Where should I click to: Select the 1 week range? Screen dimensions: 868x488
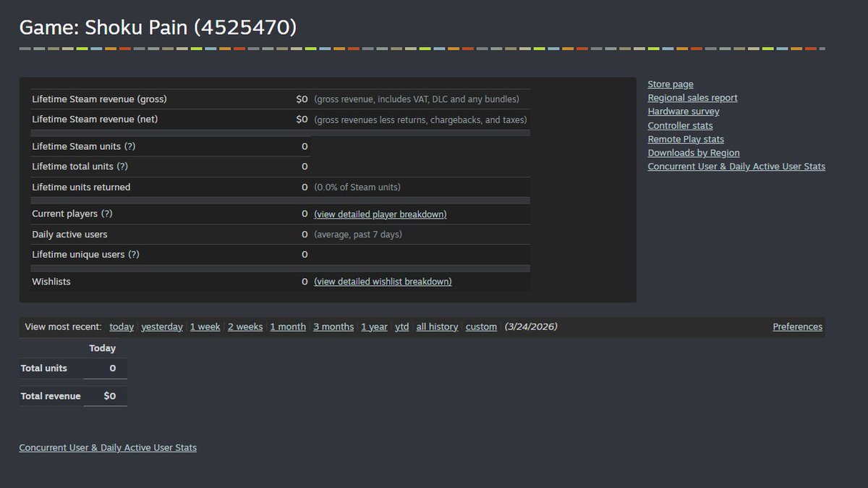coord(205,327)
